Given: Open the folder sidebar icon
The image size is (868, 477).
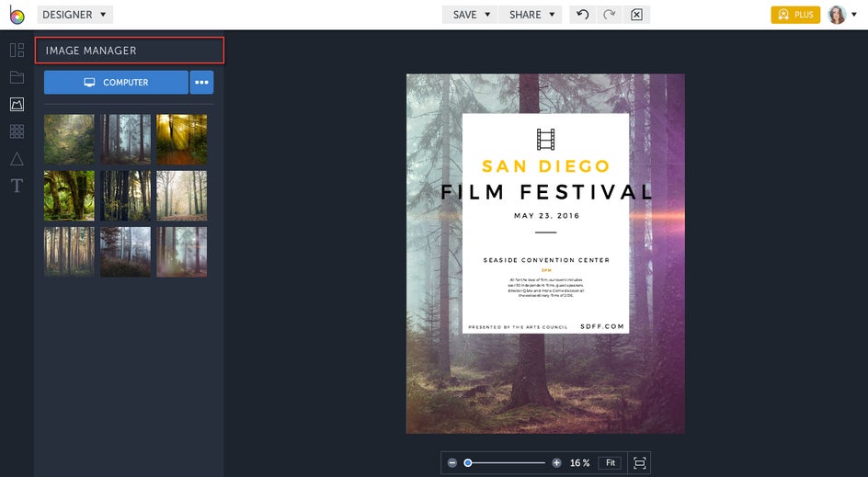Looking at the screenshot, I should pyautogui.click(x=17, y=77).
